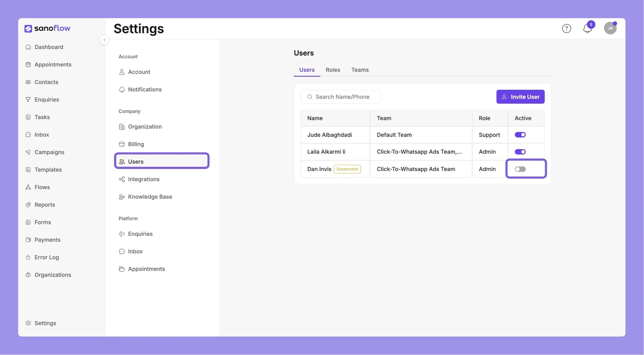
Task: Open the Reports pie chart icon
Action: point(28,205)
